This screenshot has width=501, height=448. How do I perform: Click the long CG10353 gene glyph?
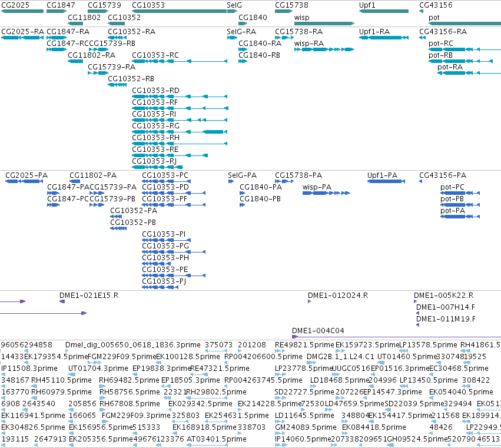(179, 11)
